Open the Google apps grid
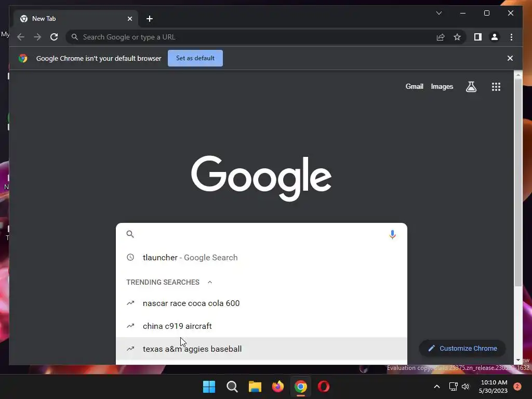Image resolution: width=532 pixels, height=399 pixels. click(x=496, y=87)
